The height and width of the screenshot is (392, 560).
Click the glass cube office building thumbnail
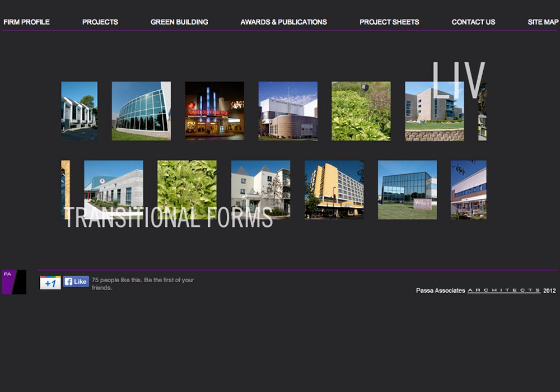[x=407, y=190]
